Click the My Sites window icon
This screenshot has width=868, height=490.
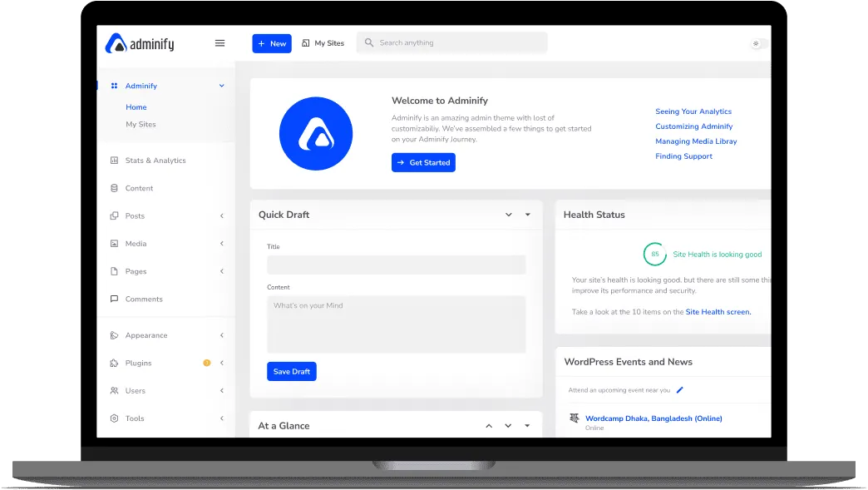(306, 43)
